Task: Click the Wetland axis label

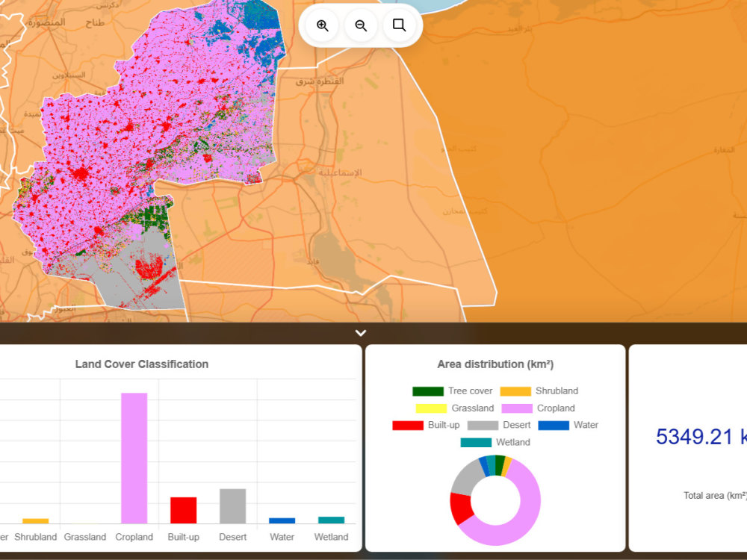Action: tap(332, 537)
